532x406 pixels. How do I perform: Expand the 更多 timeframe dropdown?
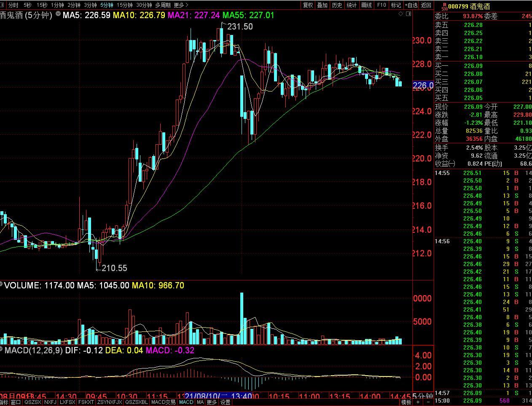coord(181,5)
